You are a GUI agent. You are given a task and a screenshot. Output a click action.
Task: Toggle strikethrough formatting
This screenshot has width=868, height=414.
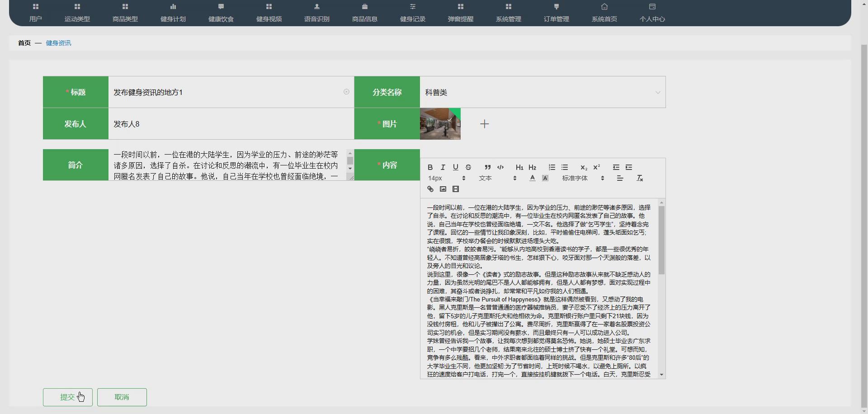pos(468,167)
